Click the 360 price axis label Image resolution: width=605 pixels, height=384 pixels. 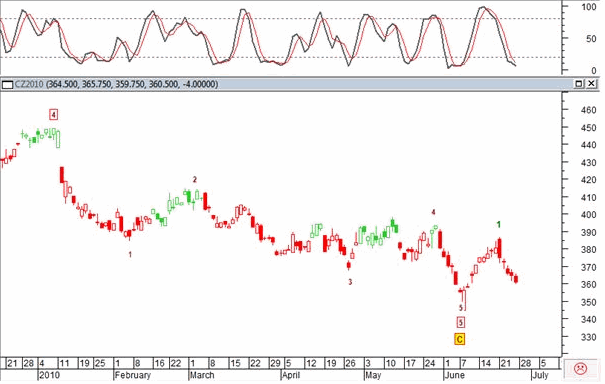point(588,284)
